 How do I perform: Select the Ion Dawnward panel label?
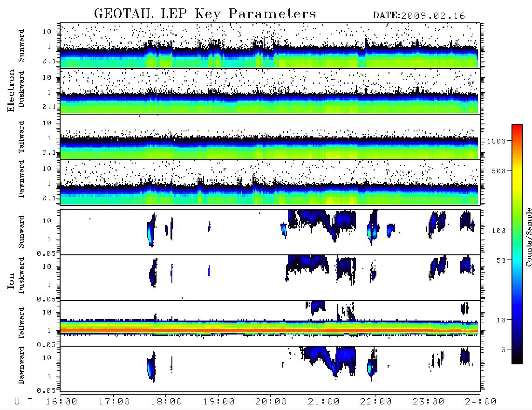(21, 365)
